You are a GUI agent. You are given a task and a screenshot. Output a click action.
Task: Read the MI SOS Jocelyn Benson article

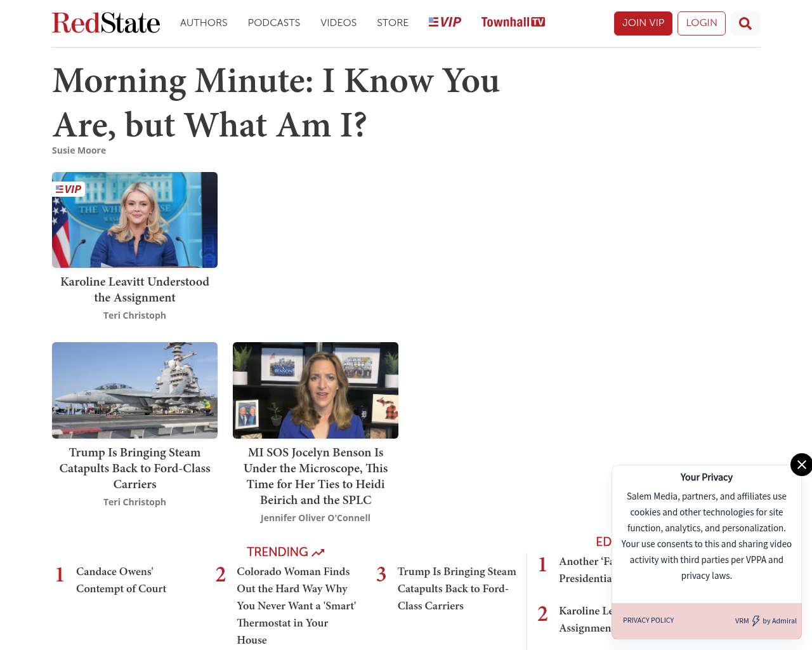point(315,476)
